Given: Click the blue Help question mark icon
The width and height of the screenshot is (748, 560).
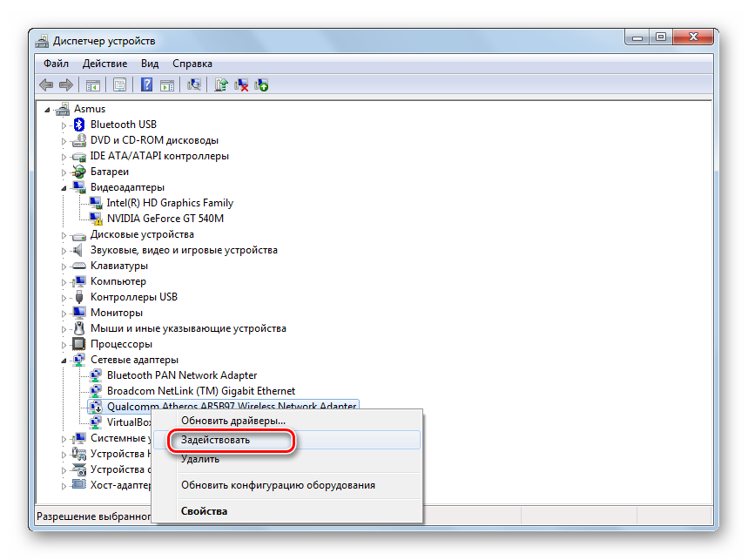Looking at the screenshot, I should click(147, 84).
